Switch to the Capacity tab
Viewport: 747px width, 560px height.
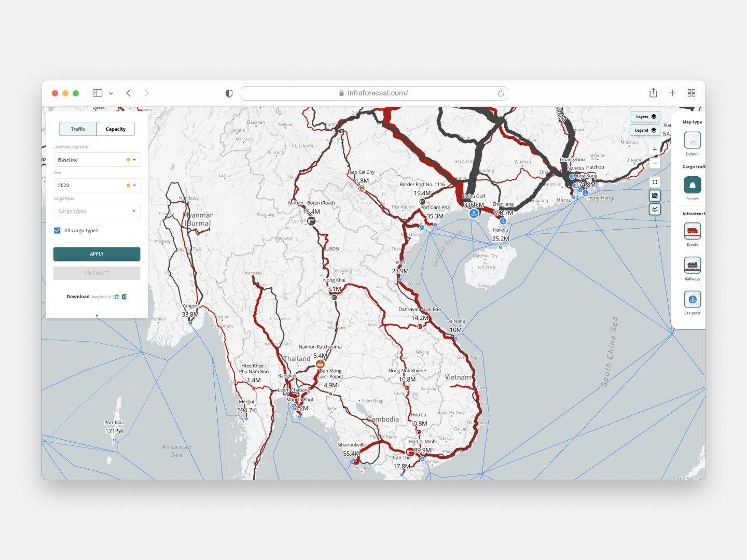tap(116, 129)
